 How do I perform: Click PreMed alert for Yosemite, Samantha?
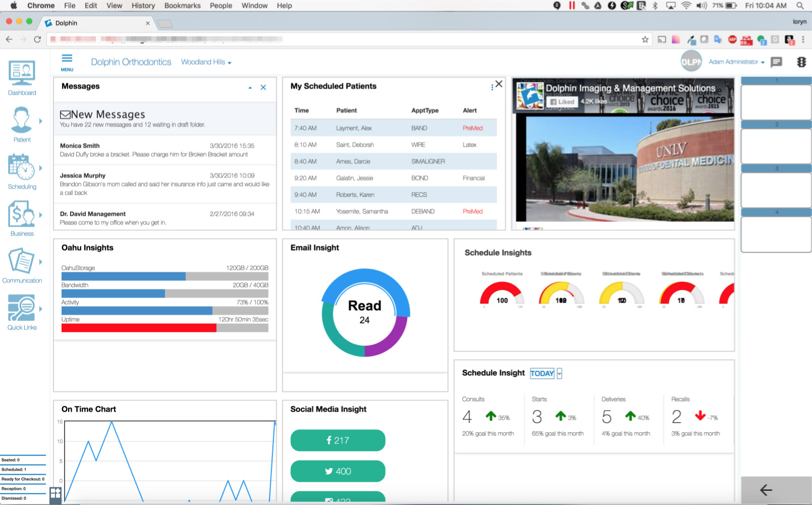pos(473,211)
